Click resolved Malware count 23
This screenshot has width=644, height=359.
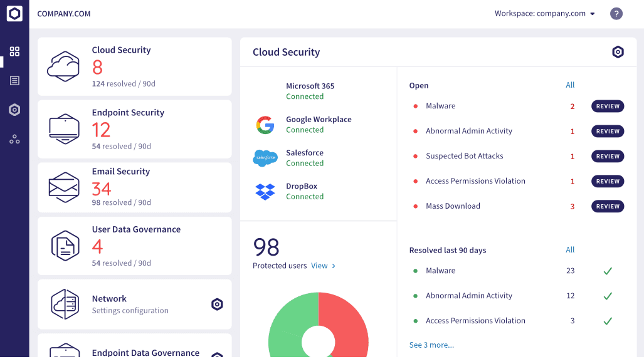tap(570, 271)
